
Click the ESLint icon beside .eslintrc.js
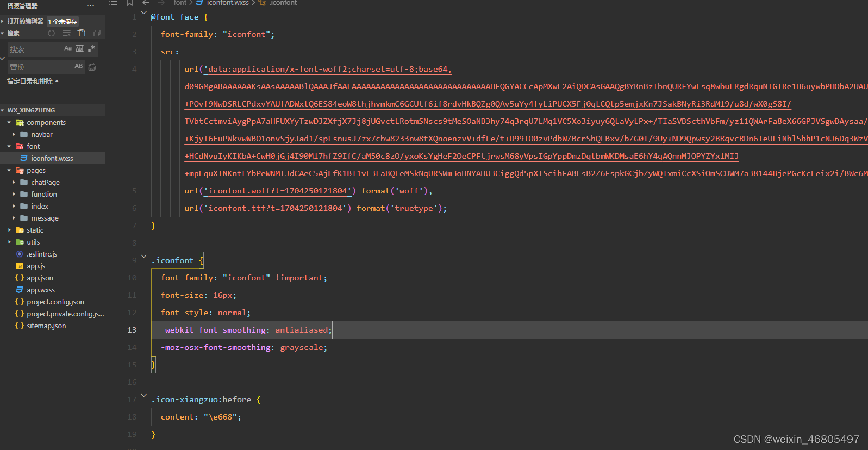[20, 254]
